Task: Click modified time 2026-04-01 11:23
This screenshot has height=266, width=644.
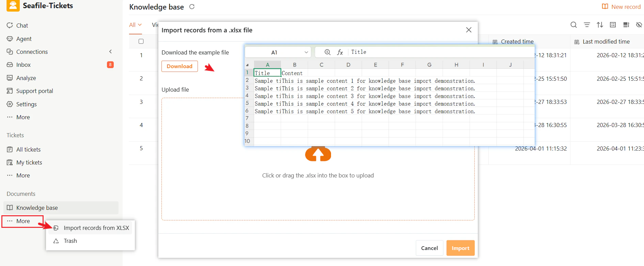Action: click(620, 148)
